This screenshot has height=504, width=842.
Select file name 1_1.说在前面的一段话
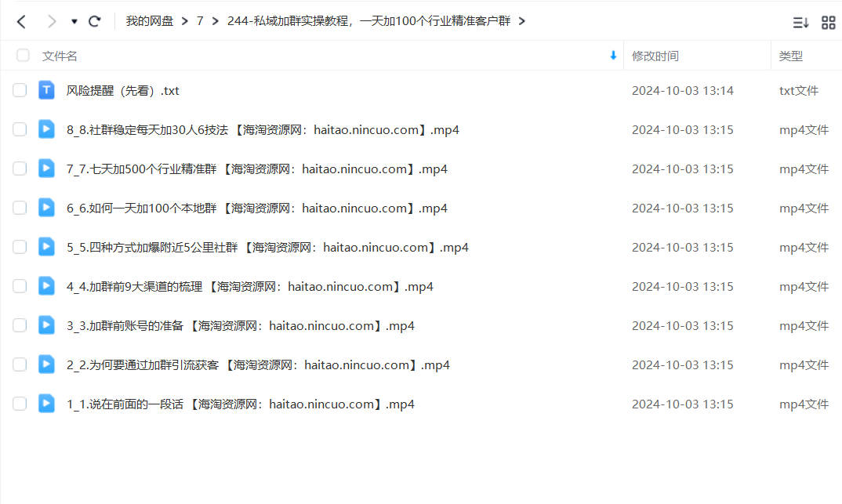[x=241, y=404]
